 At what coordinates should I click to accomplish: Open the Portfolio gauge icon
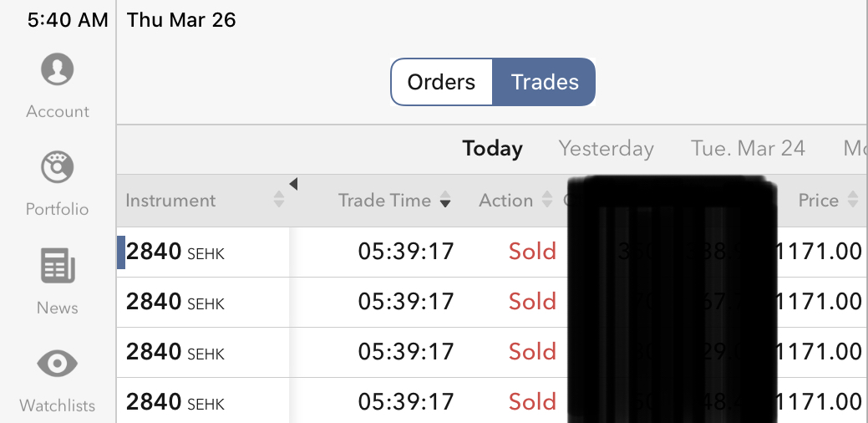(x=58, y=167)
